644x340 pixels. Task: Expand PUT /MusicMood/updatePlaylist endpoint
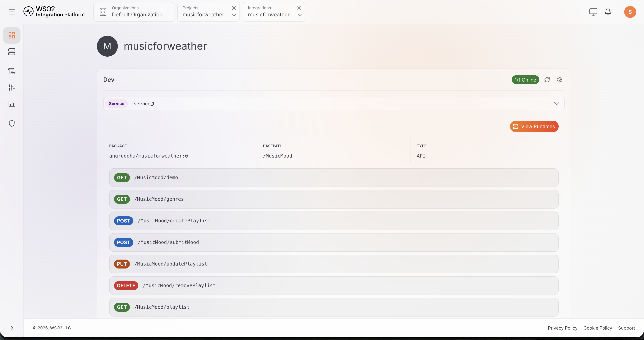(334, 264)
